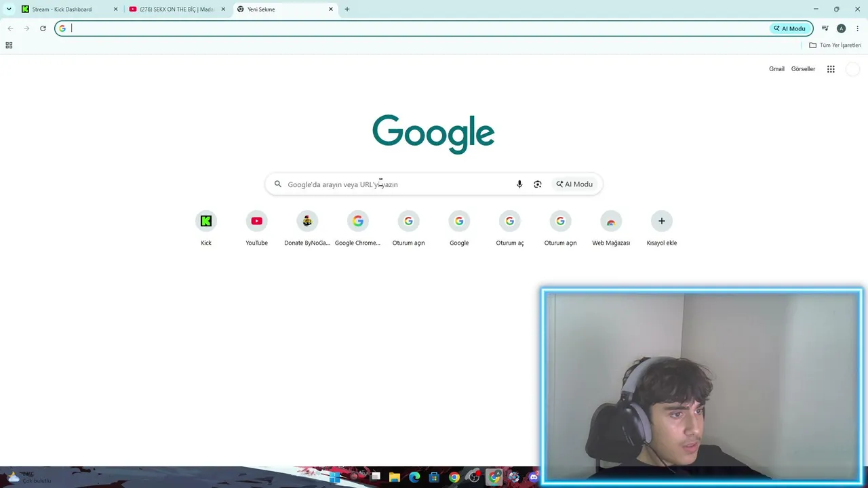Open the shortcut labeled Google
The width and height of the screenshot is (868, 488).
tap(459, 228)
